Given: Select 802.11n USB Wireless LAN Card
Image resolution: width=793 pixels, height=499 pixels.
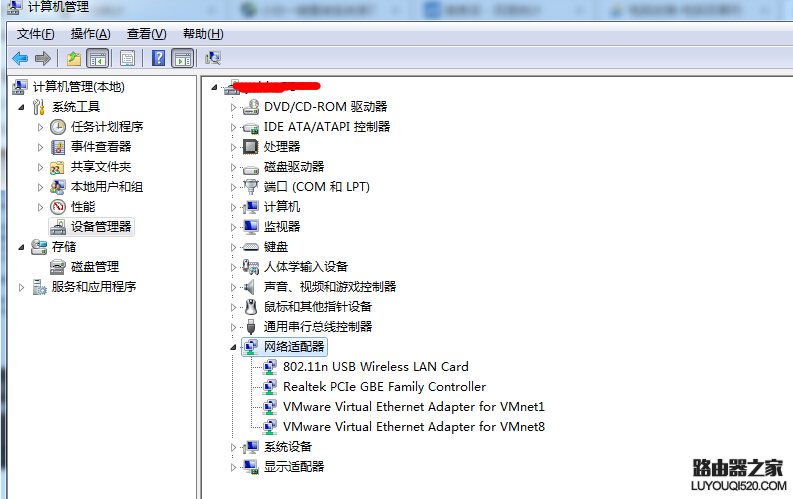Looking at the screenshot, I should pos(376,367).
